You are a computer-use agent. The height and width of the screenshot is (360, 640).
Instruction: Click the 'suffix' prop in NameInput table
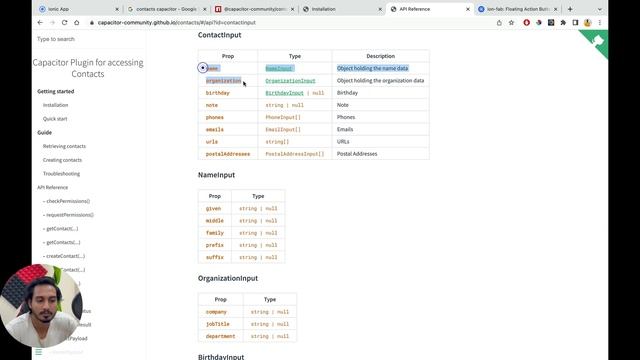[x=215, y=258]
